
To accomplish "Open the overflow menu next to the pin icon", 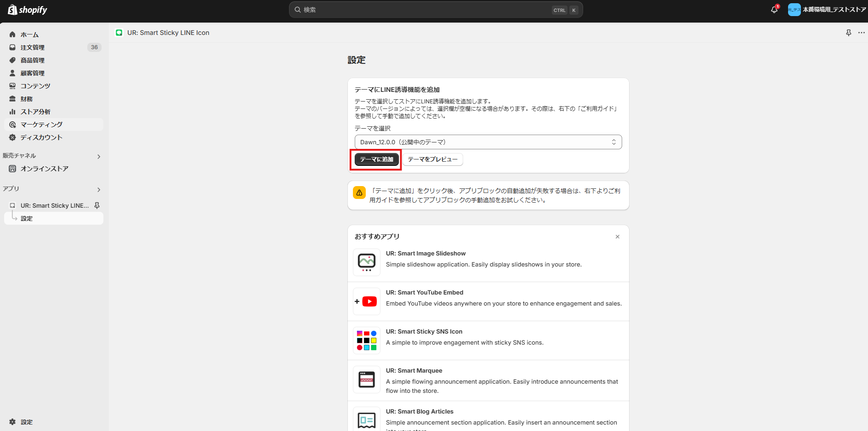I will click(862, 33).
